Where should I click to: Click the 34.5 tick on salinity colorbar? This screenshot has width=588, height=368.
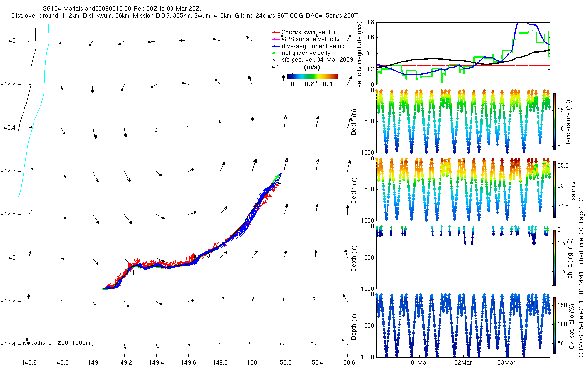pos(563,207)
